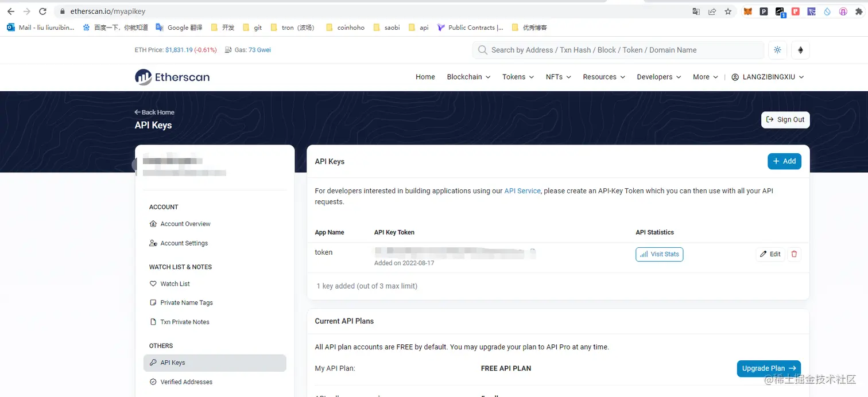Click the Ethereum diamond network icon

point(801,50)
